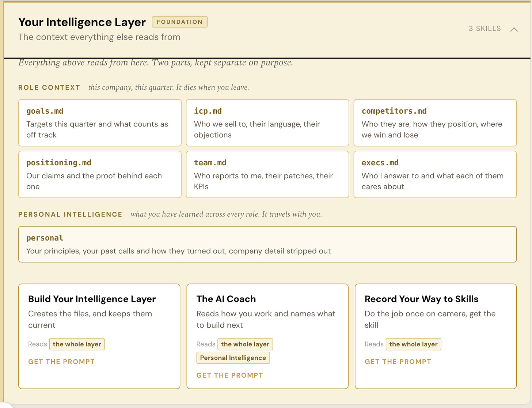Click the Record Your Way to Skills title

coord(422,299)
